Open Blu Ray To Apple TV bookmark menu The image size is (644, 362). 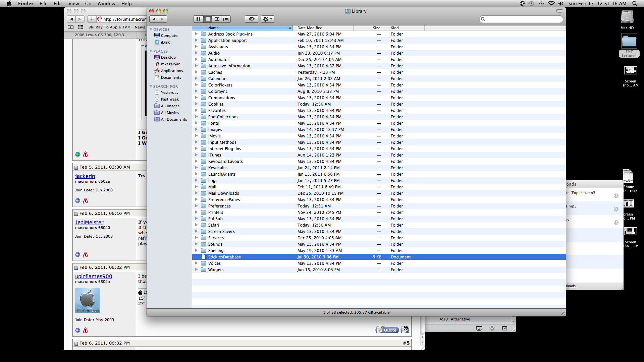coord(109,27)
